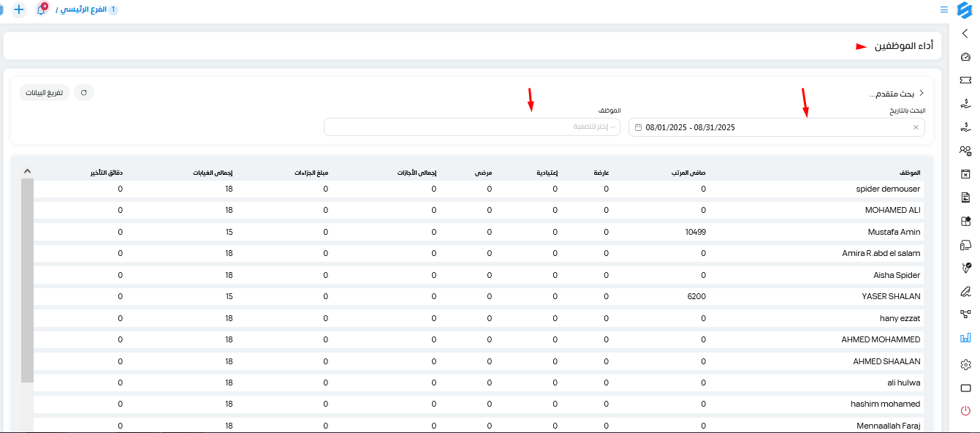Open the calendar-with-X icon in the sidebar
This screenshot has height=433, width=980.
click(x=965, y=174)
